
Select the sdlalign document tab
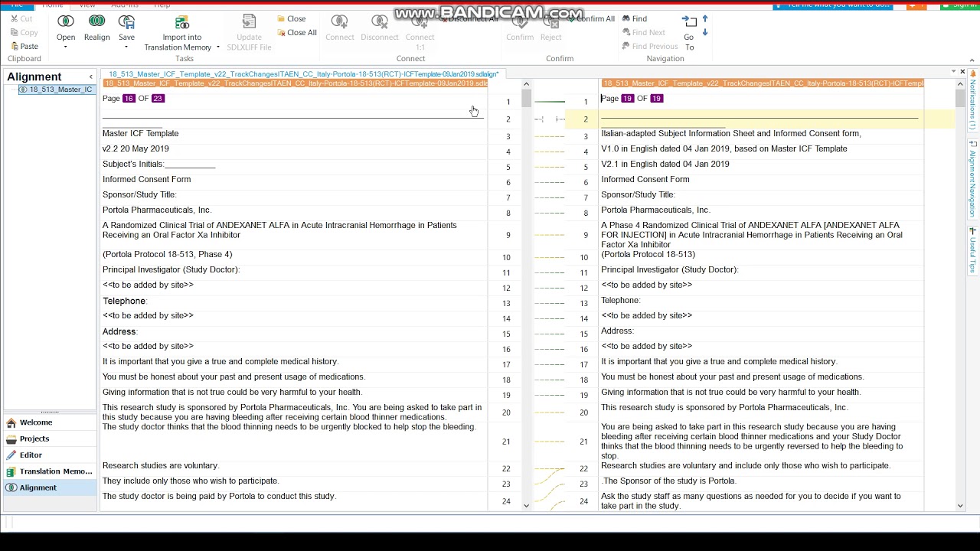[x=303, y=74]
